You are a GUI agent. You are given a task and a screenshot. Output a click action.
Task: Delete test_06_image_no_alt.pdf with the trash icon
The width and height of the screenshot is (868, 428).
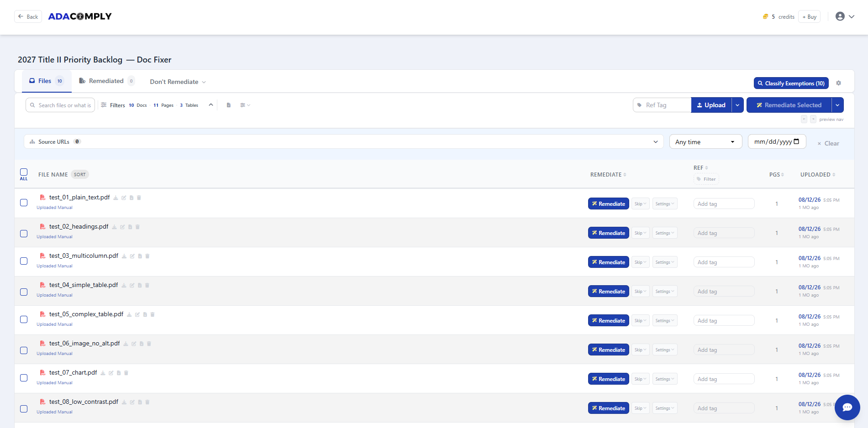(149, 344)
